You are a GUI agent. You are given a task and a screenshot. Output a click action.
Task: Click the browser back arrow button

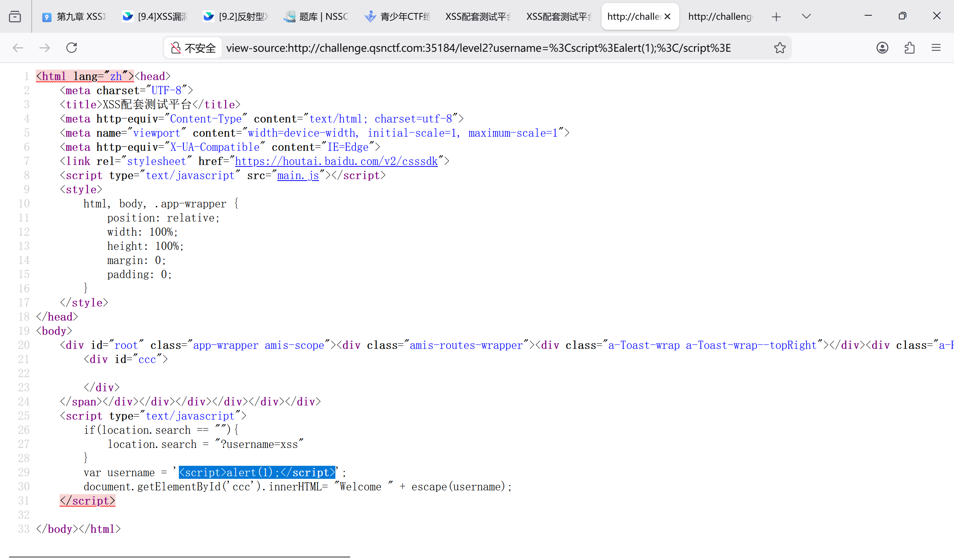coord(18,48)
